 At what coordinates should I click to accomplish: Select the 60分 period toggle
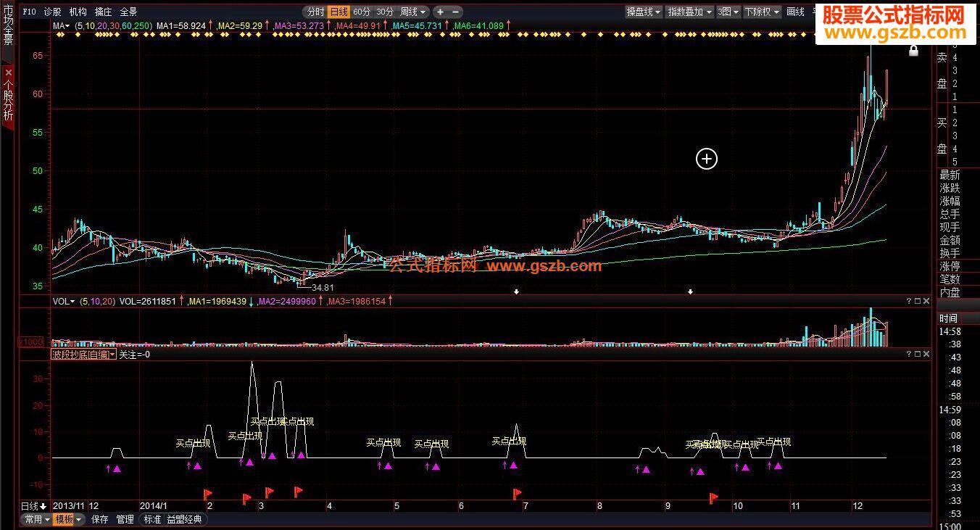[x=362, y=12]
